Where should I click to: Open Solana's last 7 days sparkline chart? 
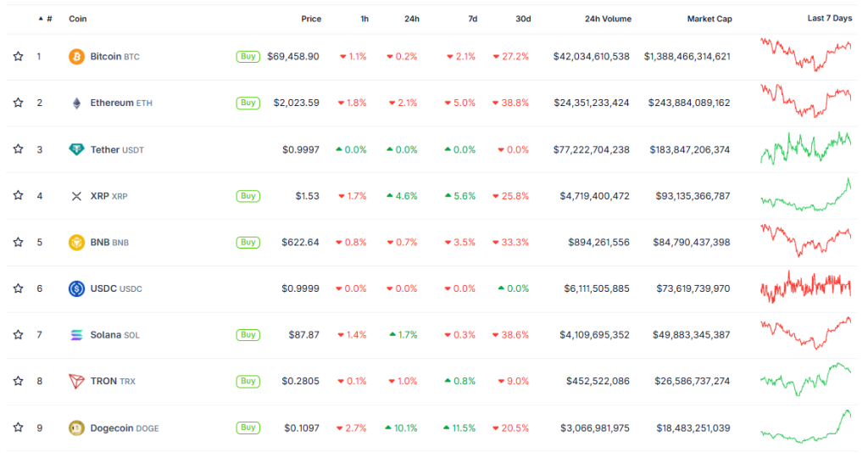click(806, 333)
